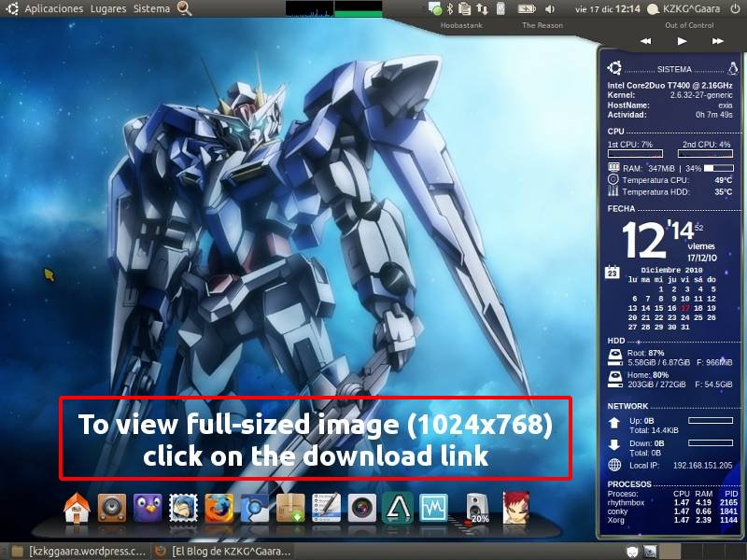Click the Tux penguin icon in Sistema header
This screenshot has width=747, height=560.
point(733,68)
